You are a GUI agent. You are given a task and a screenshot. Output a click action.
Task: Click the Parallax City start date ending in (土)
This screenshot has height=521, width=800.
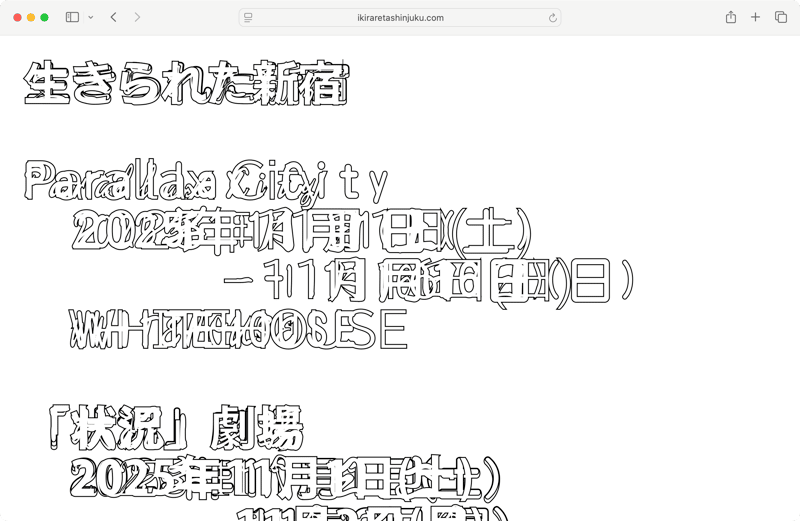(x=300, y=233)
